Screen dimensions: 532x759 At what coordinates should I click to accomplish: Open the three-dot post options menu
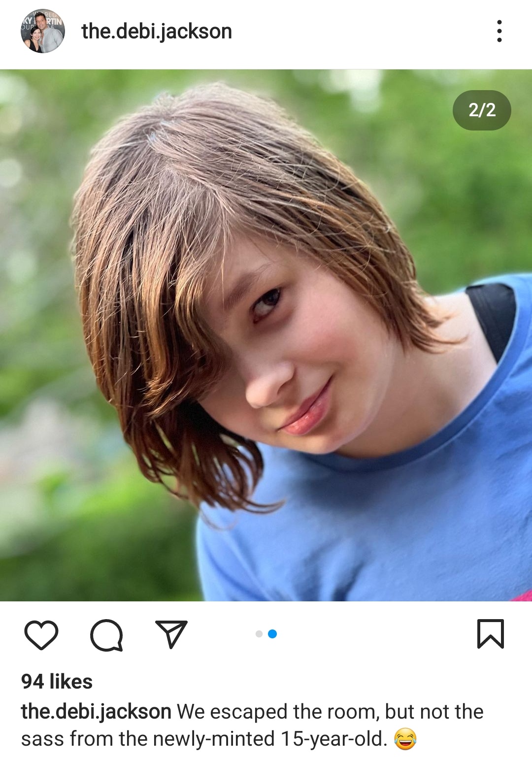click(x=499, y=31)
